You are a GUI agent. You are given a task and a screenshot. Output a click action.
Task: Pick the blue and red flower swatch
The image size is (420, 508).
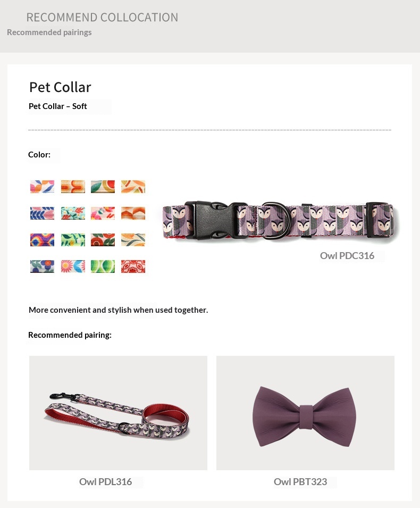[42, 267]
